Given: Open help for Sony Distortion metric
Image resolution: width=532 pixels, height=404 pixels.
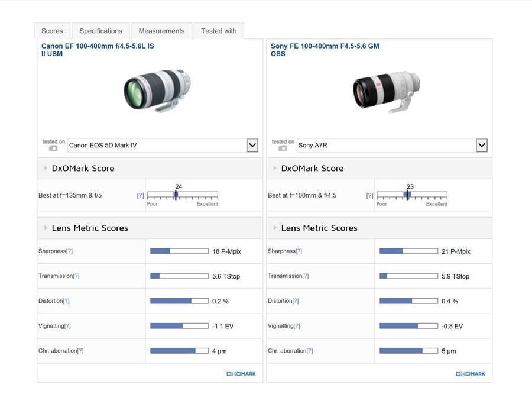Looking at the screenshot, I should tap(296, 301).
